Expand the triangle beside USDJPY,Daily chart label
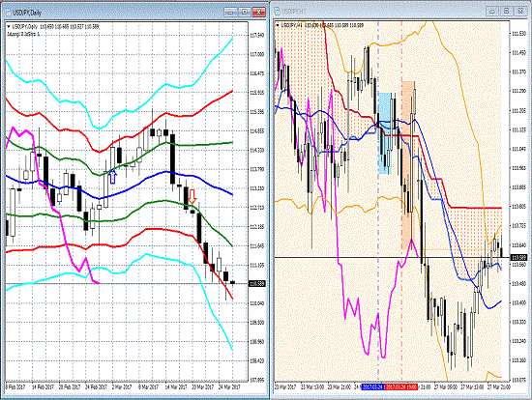The width and height of the screenshot is (532, 400). (8, 26)
